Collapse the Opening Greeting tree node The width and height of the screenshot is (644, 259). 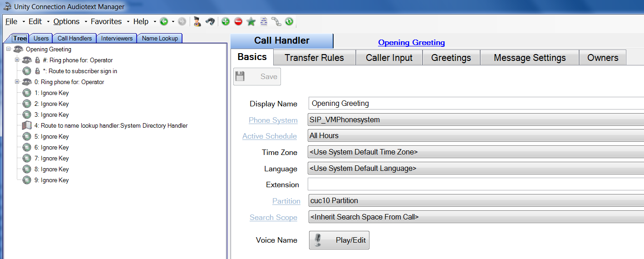[8, 49]
